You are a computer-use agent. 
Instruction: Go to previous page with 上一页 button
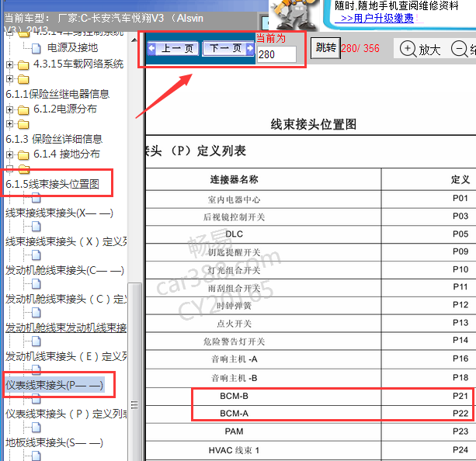173,49
